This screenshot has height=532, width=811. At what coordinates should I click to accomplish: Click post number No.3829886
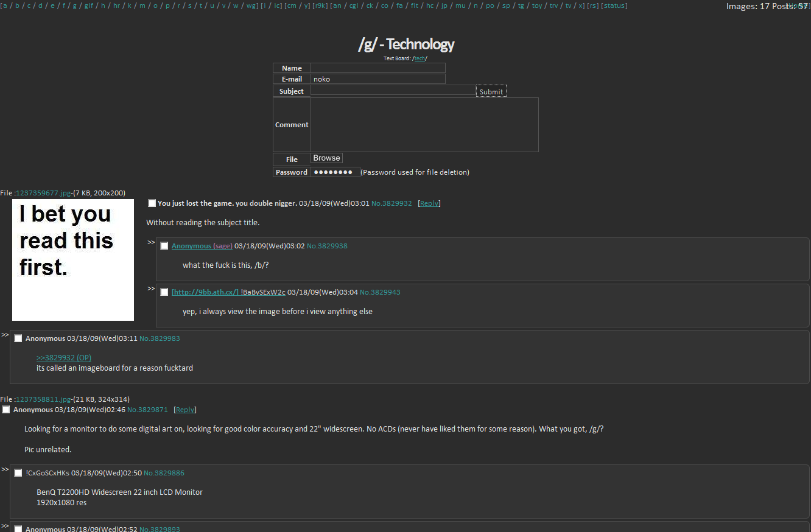point(164,473)
